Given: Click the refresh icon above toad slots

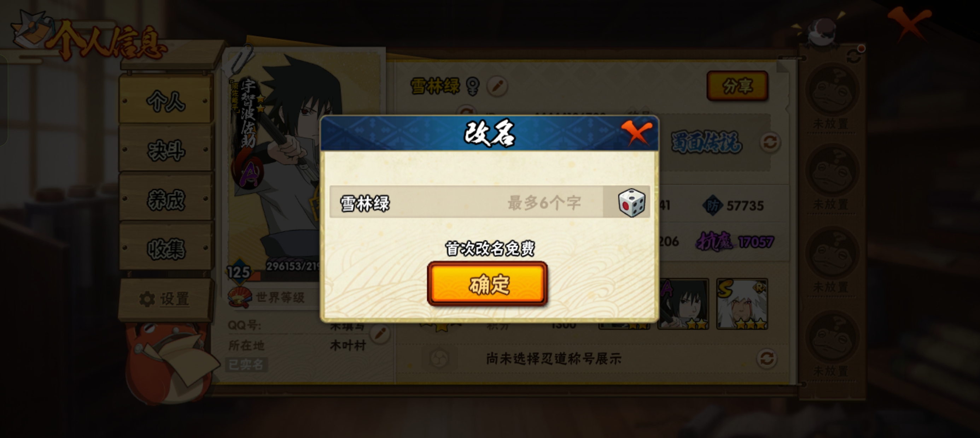Looking at the screenshot, I should [x=854, y=55].
